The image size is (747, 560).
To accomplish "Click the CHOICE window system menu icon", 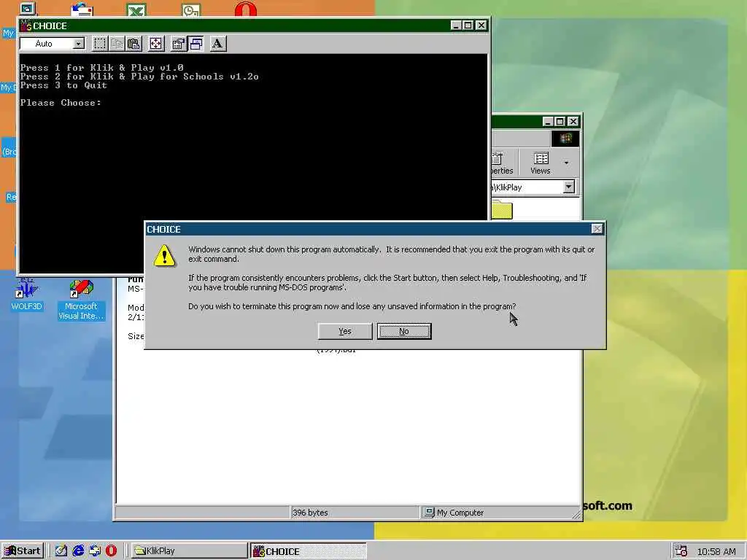I will (x=26, y=26).
